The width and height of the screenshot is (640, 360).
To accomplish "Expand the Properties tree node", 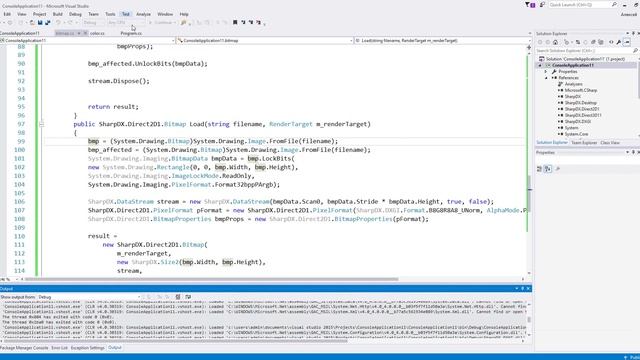I will point(546,71).
